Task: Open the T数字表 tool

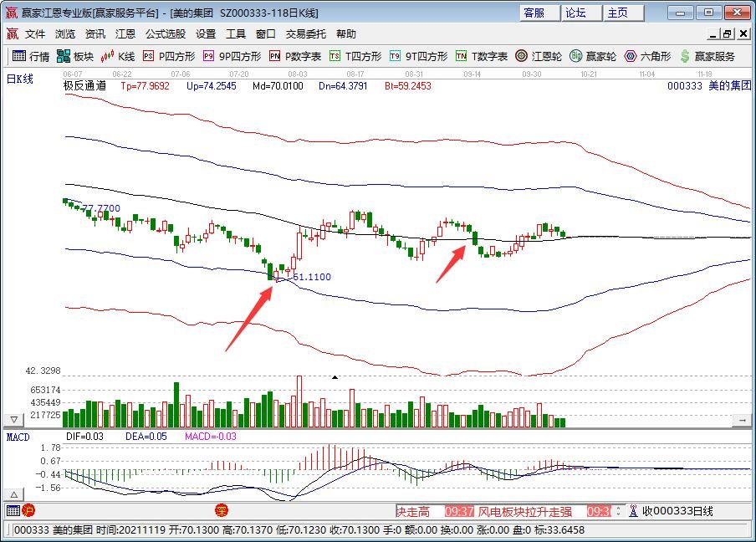Action: (481, 57)
